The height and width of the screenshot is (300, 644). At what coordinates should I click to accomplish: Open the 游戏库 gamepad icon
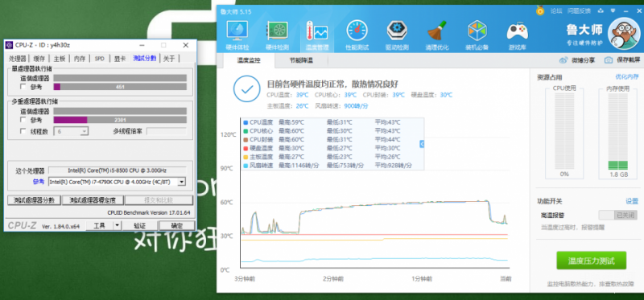pos(517,31)
